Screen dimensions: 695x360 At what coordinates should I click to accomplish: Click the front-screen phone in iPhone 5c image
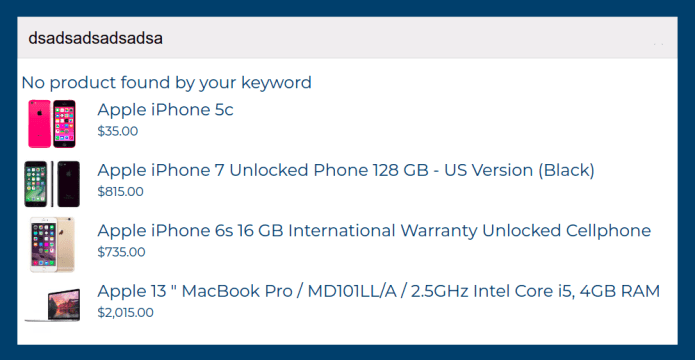pyautogui.click(x=64, y=124)
